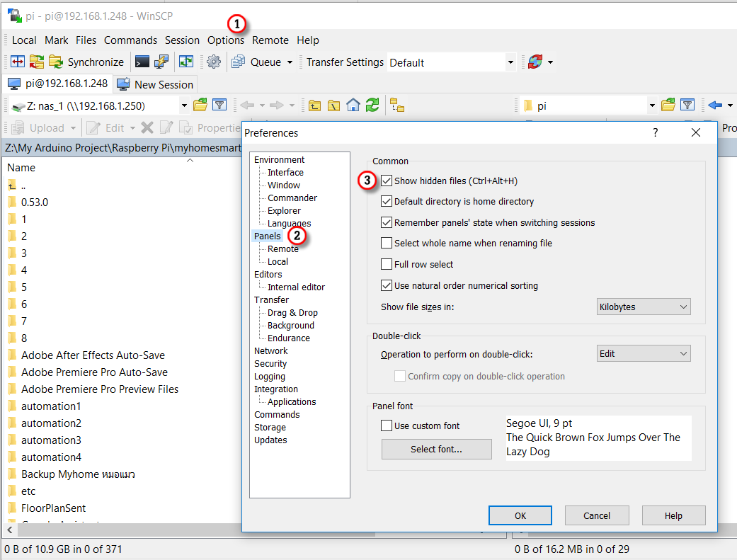Refresh the local panel with green arrows icon
Screen dimensions: 737x560
pyautogui.click(x=372, y=105)
